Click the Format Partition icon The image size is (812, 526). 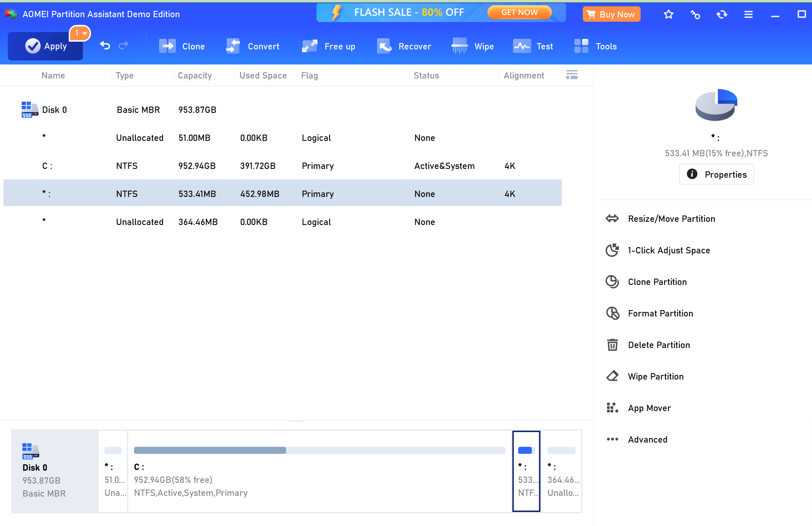coord(612,313)
